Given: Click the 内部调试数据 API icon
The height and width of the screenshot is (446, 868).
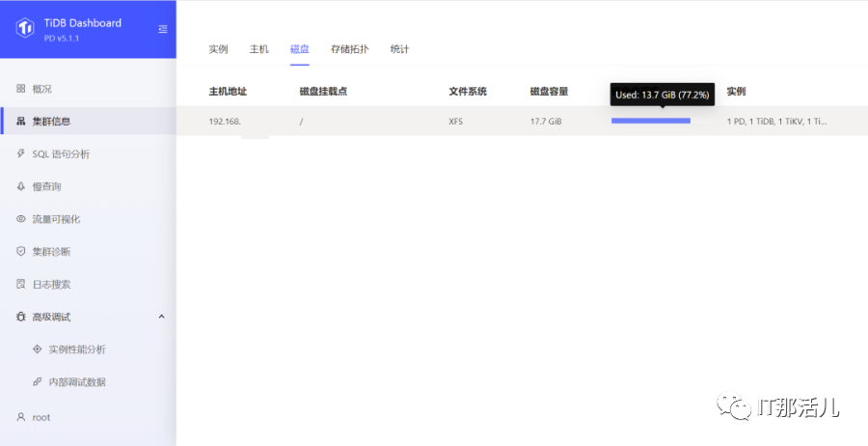Looking at the screenshot, I should point(37,381).
